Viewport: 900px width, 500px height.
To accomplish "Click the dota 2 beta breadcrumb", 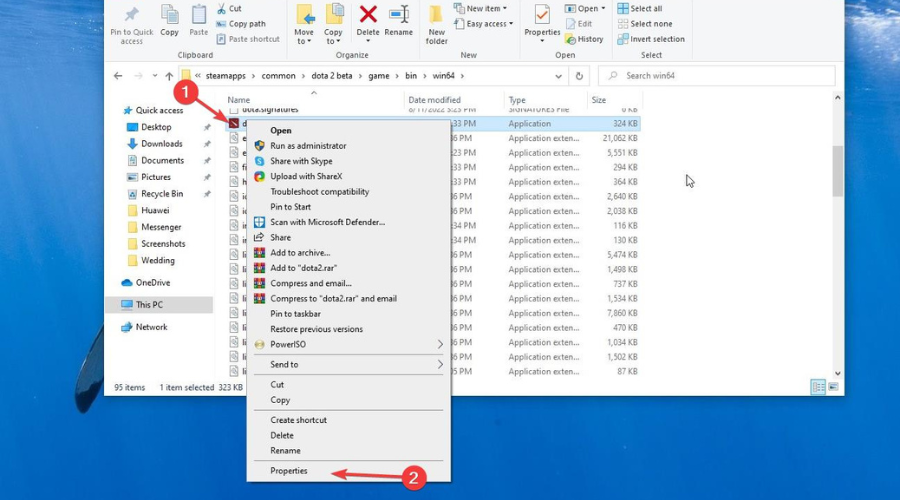I will point(332,76).
